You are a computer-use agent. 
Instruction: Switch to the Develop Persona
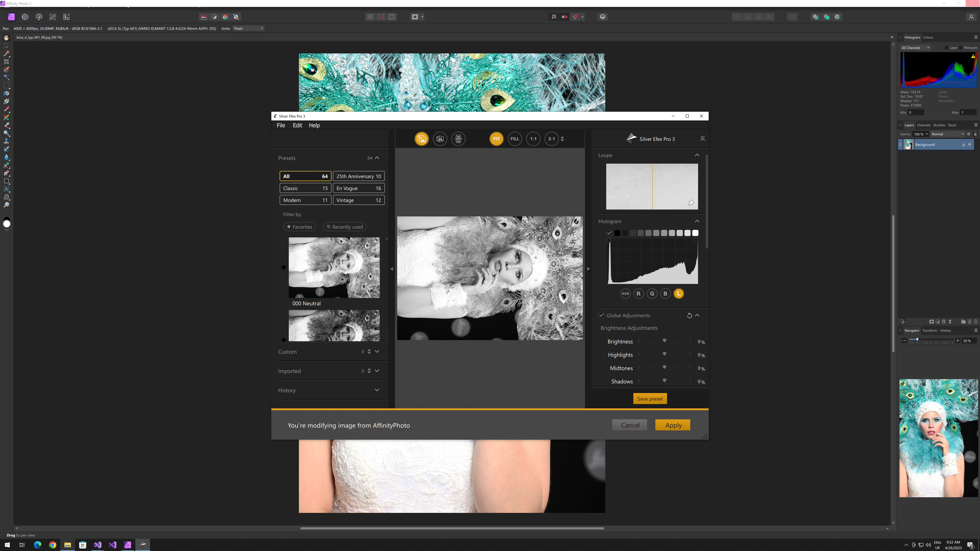39,17
